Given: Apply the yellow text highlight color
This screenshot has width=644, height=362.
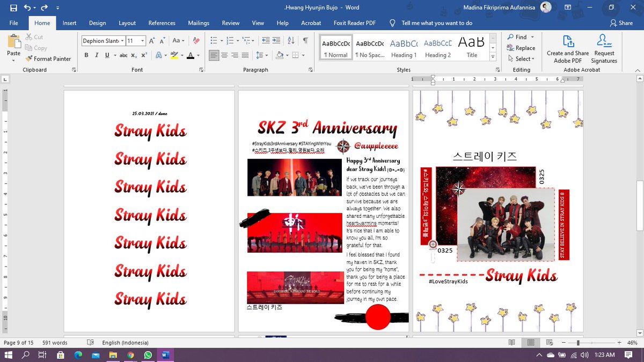Looking at the screenshot, I should tap(174, 55).
